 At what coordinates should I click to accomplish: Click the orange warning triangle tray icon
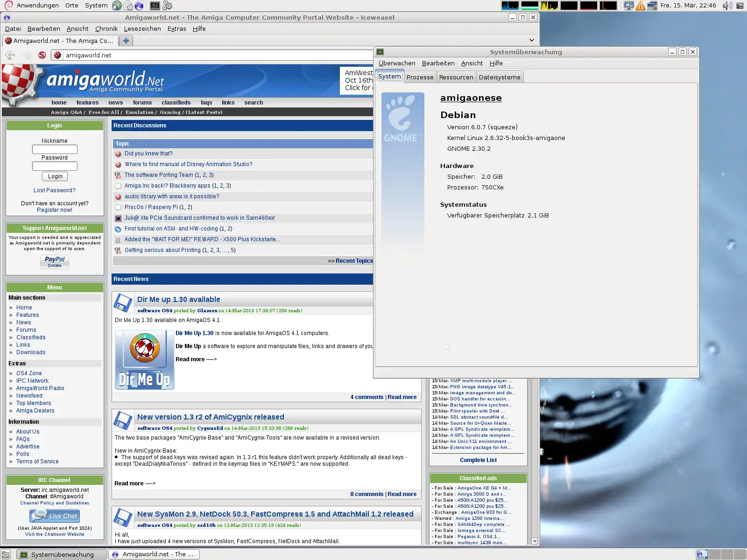(x=641, y=6)
